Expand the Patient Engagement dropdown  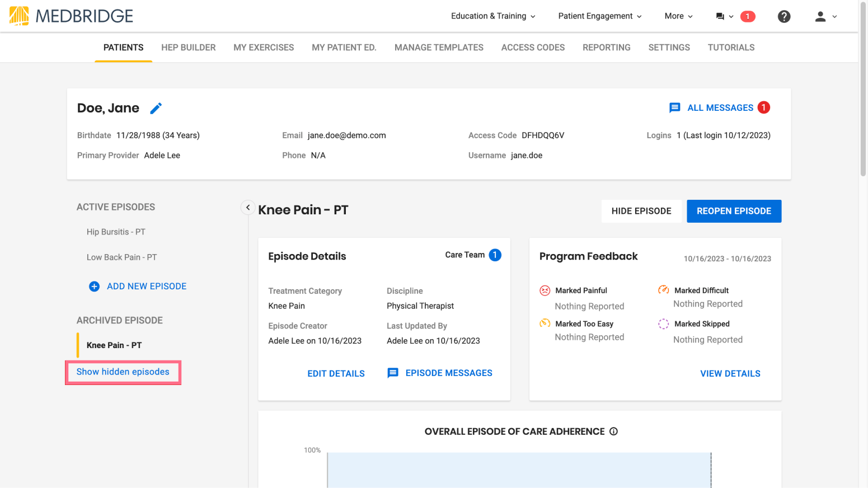tap(600, 16)
